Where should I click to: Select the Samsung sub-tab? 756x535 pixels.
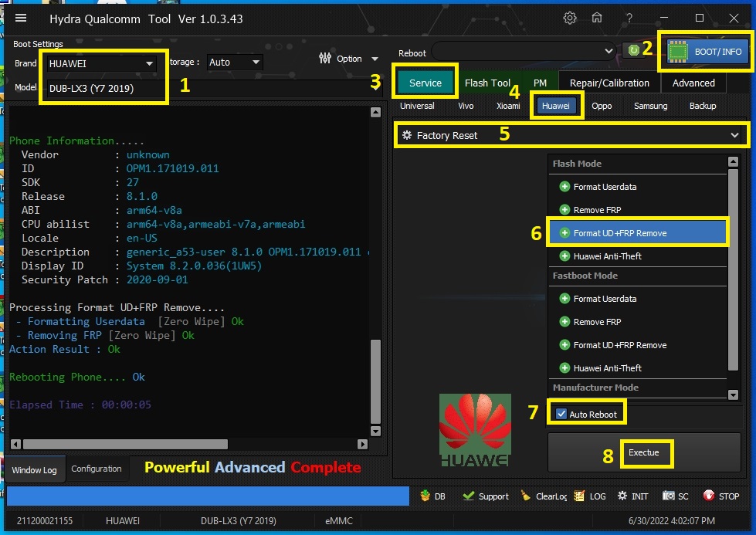(x=650, y=106)
